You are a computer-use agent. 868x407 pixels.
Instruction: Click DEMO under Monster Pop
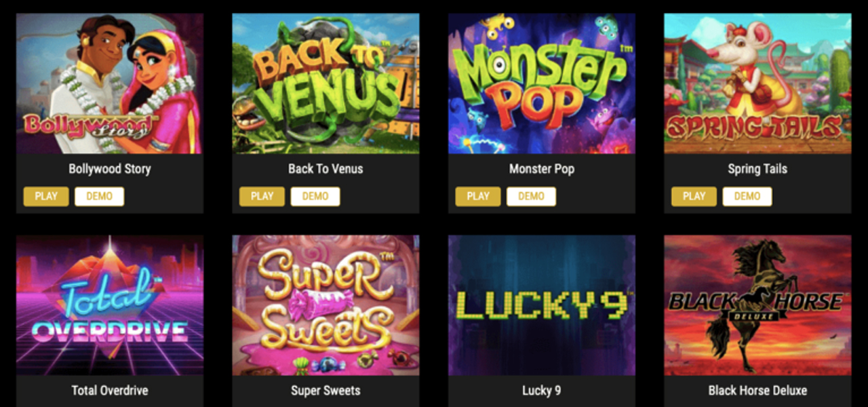click(x=531, y=197)
